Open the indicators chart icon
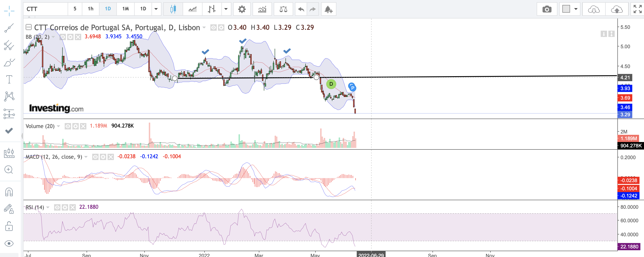Viewport: 644px width, 257px height. [x=262, y=9]
